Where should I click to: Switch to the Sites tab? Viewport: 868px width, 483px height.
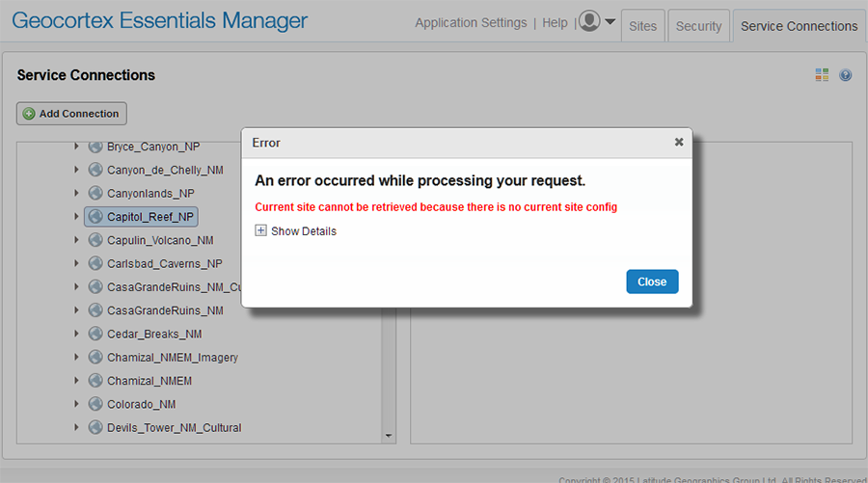(642, 26)
